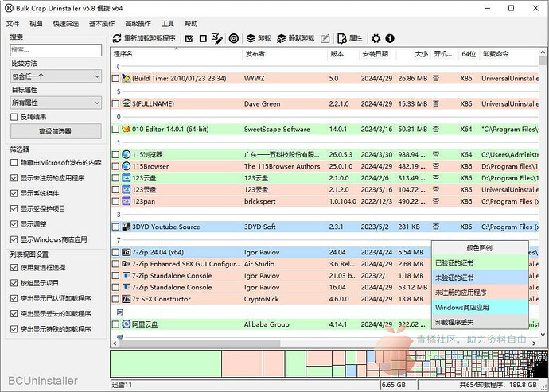Select the 未注册的应用程序 legend entry
The height and width of the screenshot is (392, 549).
[x=480, y=293]
